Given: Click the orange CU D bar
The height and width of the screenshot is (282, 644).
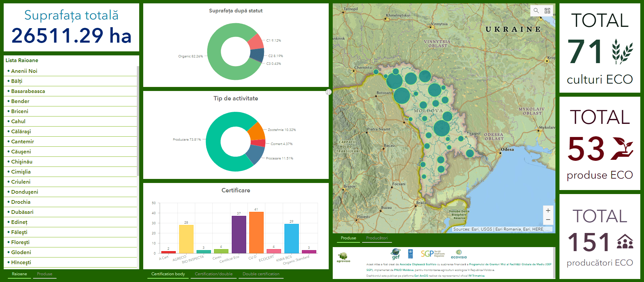Looking at the screenshot, I should (256, 232).
